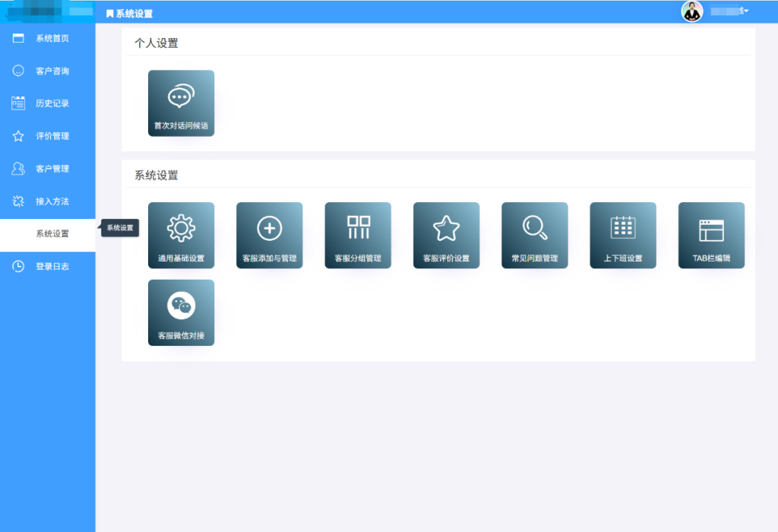778x532 pixels.
Task: Open 客服评价设置 rating settings star icon
Action: pos(446,235)
